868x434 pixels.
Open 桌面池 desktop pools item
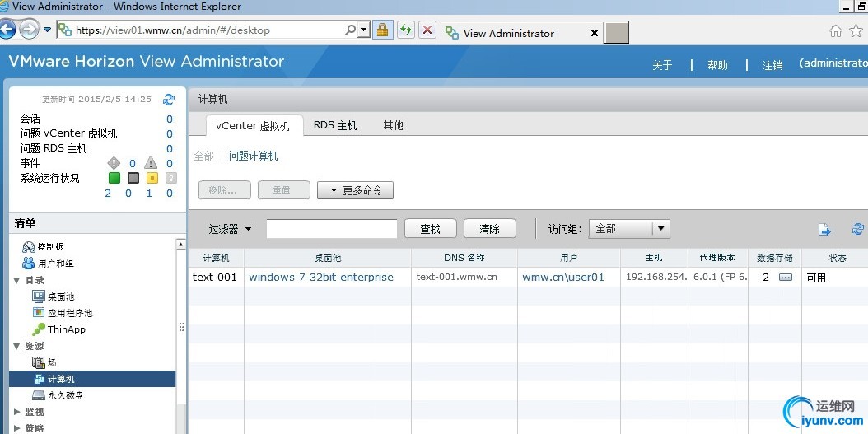pos(54,296)
